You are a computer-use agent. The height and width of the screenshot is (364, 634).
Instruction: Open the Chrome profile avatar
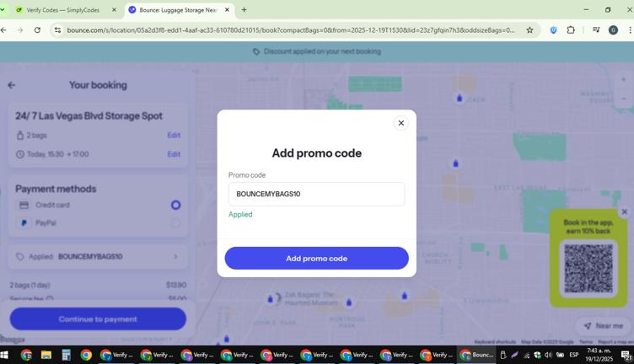coord(613,30)
